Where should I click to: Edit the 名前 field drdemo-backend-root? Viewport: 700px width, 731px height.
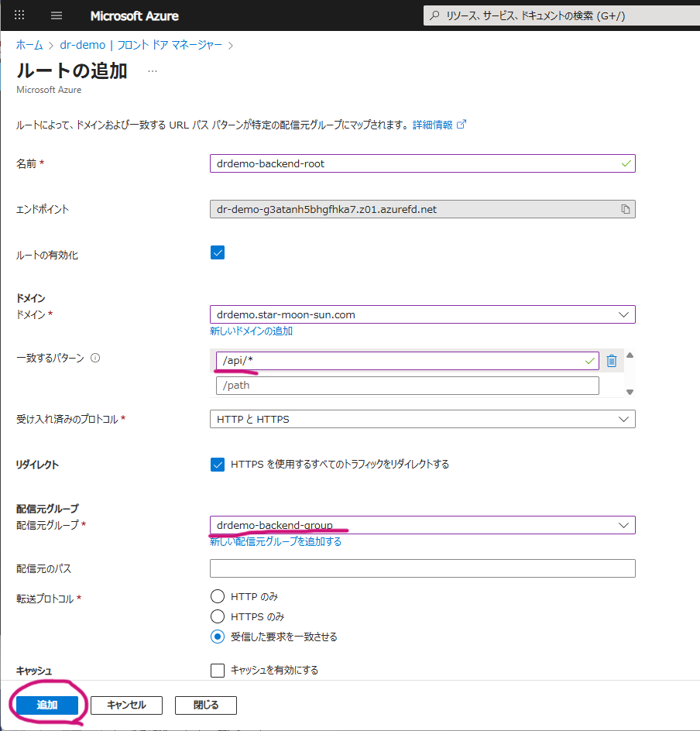click(422, 163)
